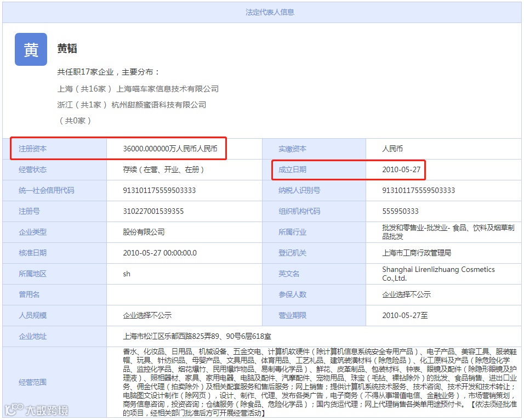Click the 所属行业 label
524x420 pixels.
coord(292,232)
